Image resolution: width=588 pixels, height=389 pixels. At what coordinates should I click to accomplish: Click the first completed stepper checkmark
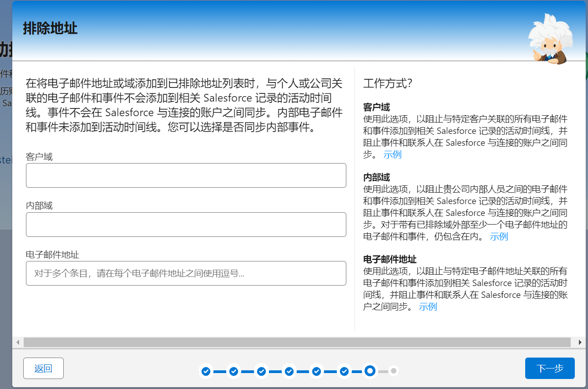tap(206, 371)
